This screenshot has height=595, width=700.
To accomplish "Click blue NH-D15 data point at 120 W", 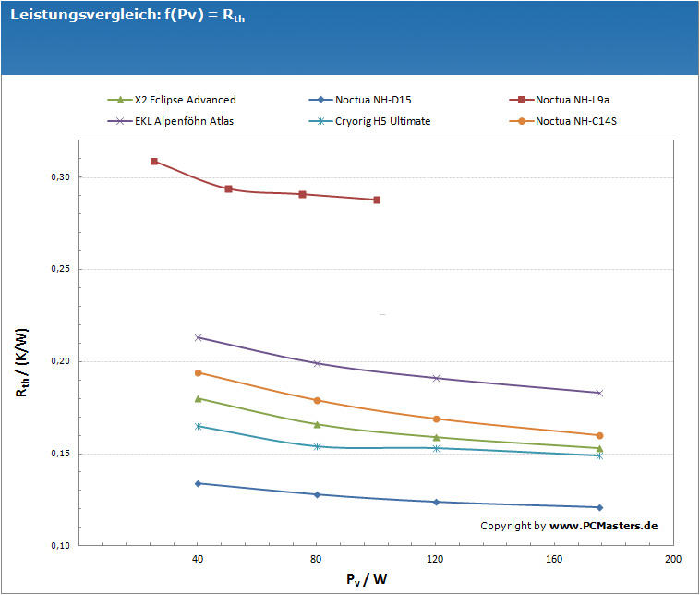I will coord(437,502).
